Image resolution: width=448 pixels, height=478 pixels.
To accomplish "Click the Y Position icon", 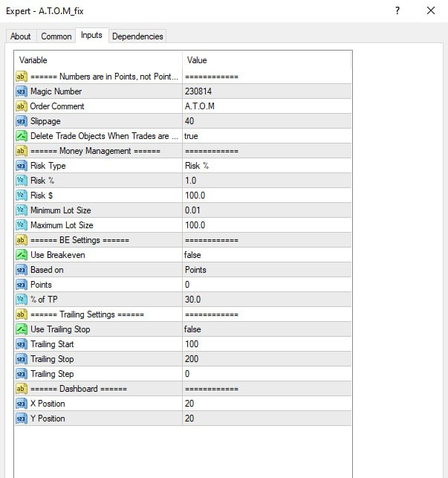I will point(22,419).
